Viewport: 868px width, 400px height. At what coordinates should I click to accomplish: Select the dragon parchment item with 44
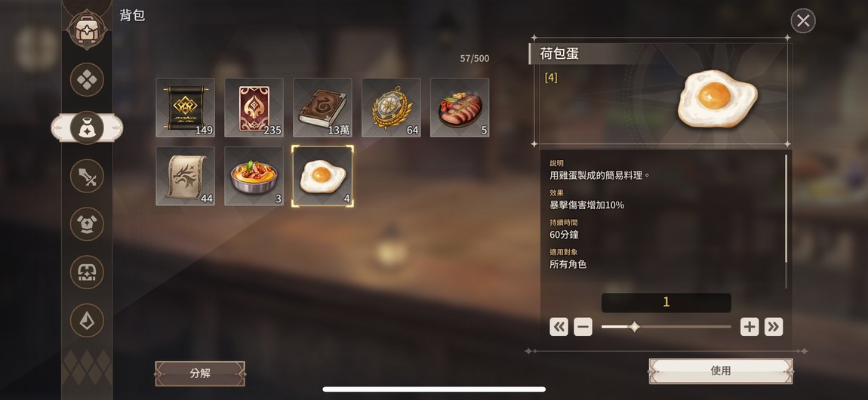tap(186, 176)
